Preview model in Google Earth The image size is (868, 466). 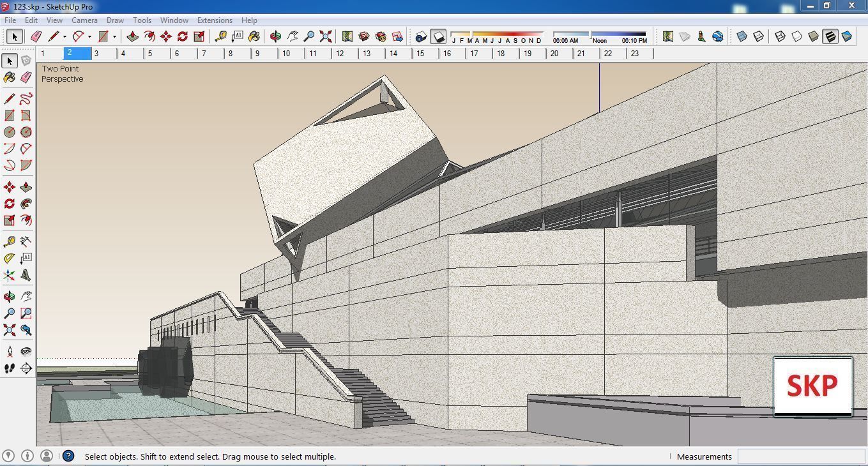point(718,36)
